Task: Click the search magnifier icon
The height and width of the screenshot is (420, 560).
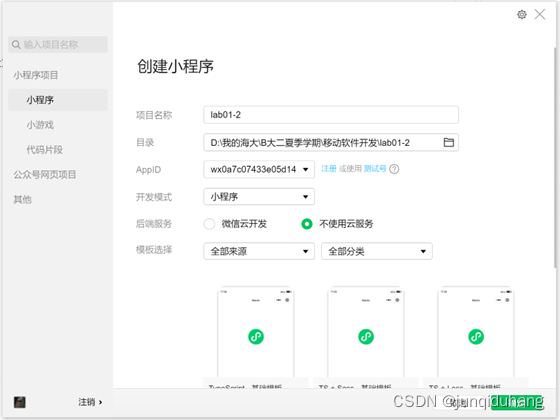Action: [x=16, y=45]
